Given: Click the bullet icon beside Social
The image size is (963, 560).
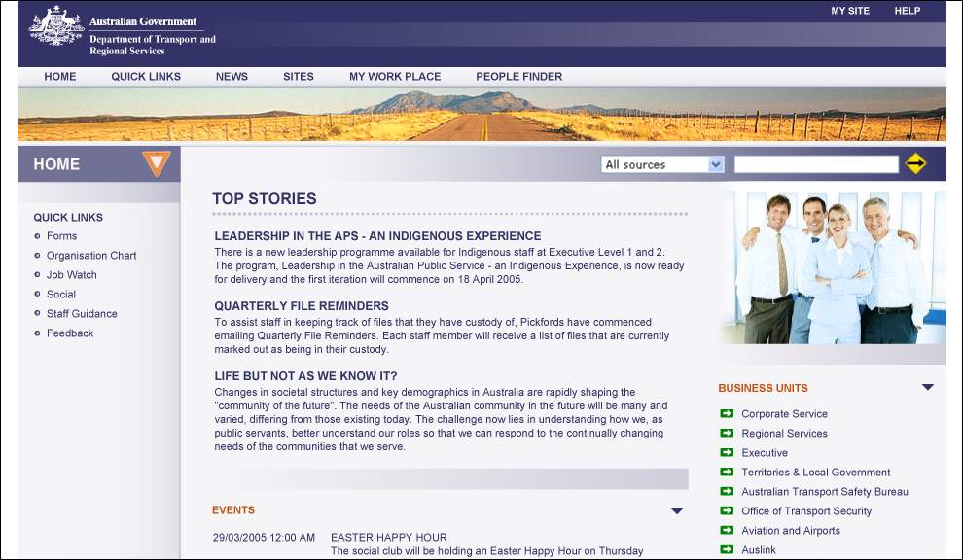Looking at the screenshot, I should point(37,295).
